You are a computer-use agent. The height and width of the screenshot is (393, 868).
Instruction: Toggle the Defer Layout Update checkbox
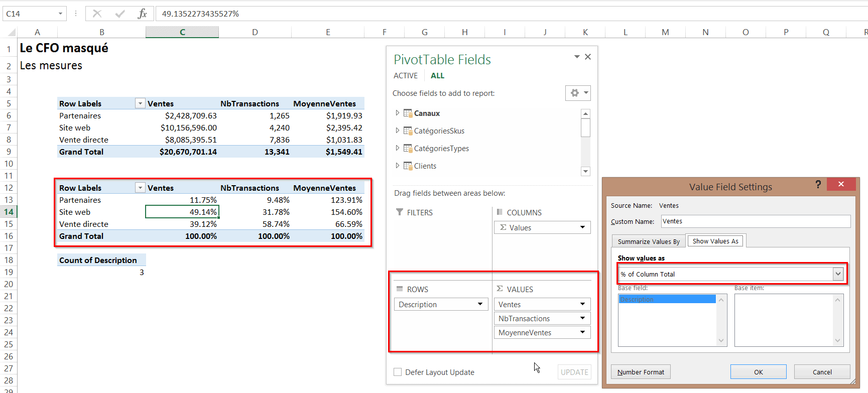(398, 372)
